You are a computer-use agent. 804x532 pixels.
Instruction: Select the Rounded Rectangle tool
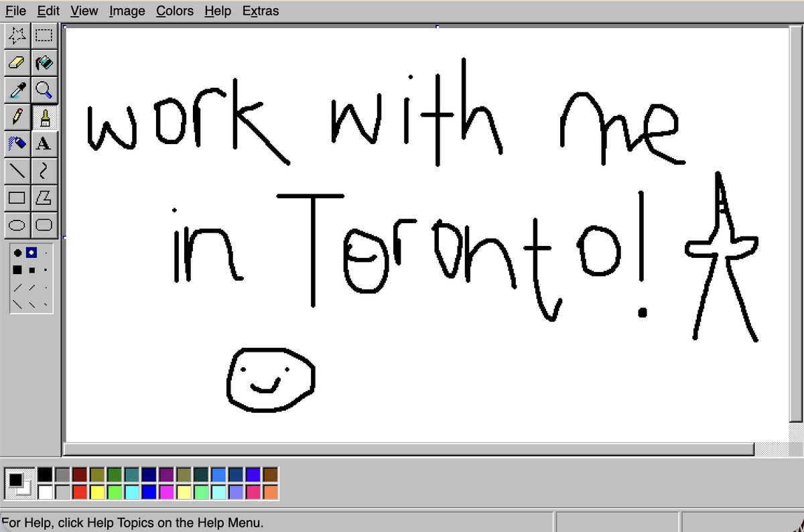(x=44, y=224)
